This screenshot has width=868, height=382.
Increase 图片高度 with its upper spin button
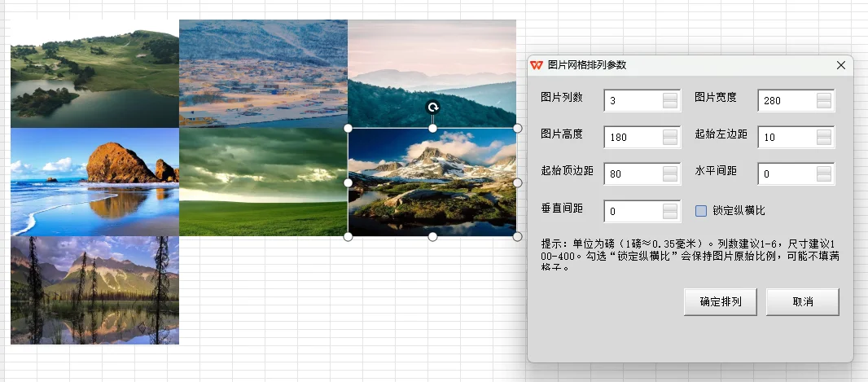point(670,133)
